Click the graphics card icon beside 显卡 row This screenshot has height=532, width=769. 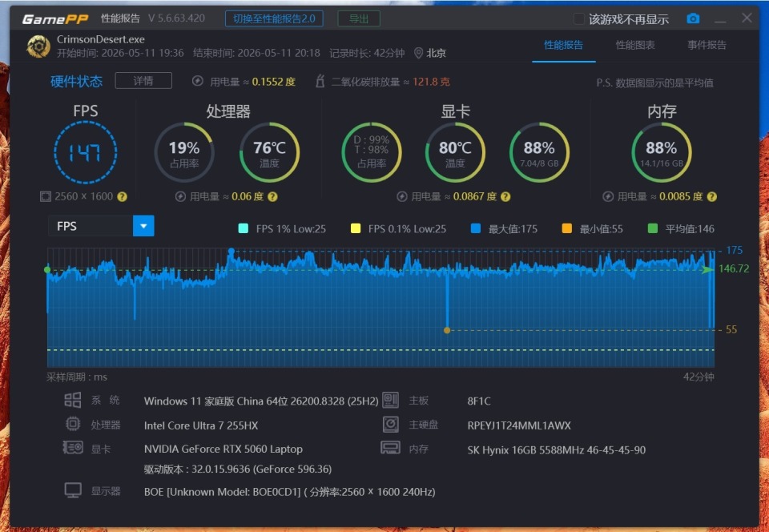[73, 447]
